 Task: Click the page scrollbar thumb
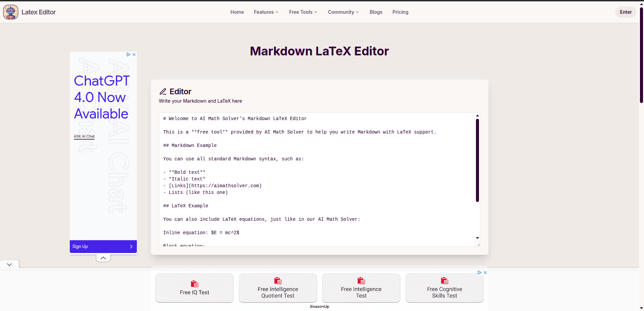[641, 55]
